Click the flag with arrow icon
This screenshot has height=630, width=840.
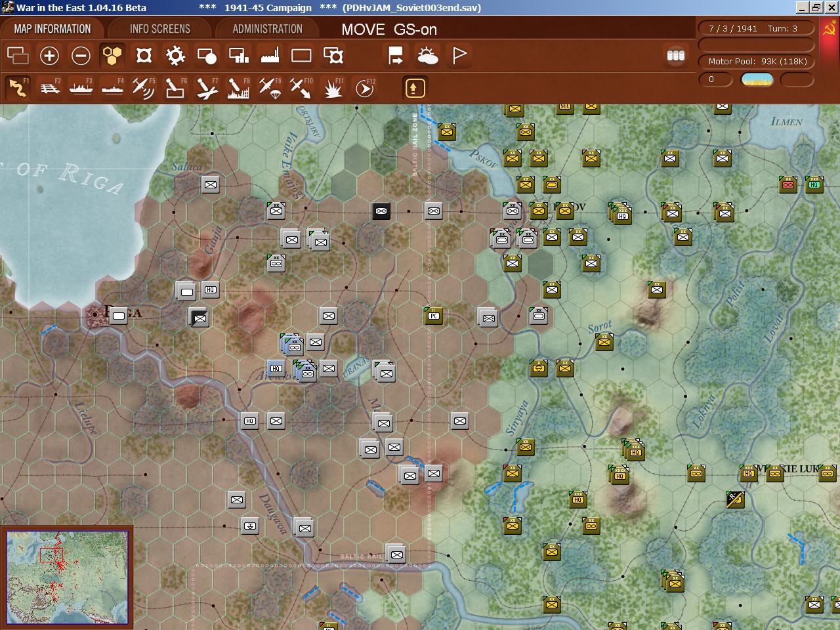click(x=396, y=56)
